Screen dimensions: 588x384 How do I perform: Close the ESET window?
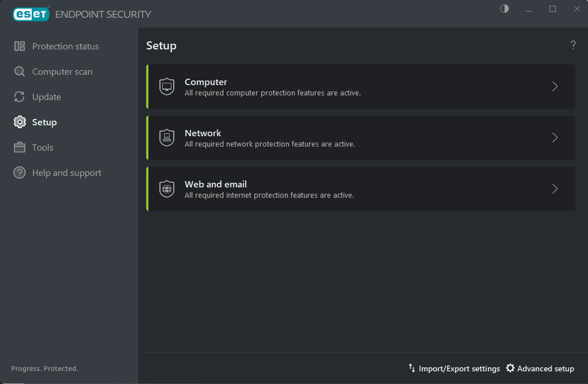pyautogui.click(x=576, y=9)
